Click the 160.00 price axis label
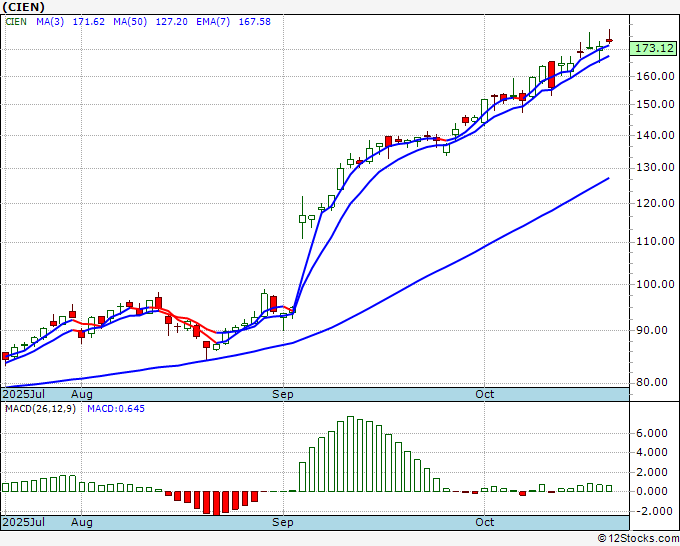The image size is (680, 546). (x=655, y=76)
